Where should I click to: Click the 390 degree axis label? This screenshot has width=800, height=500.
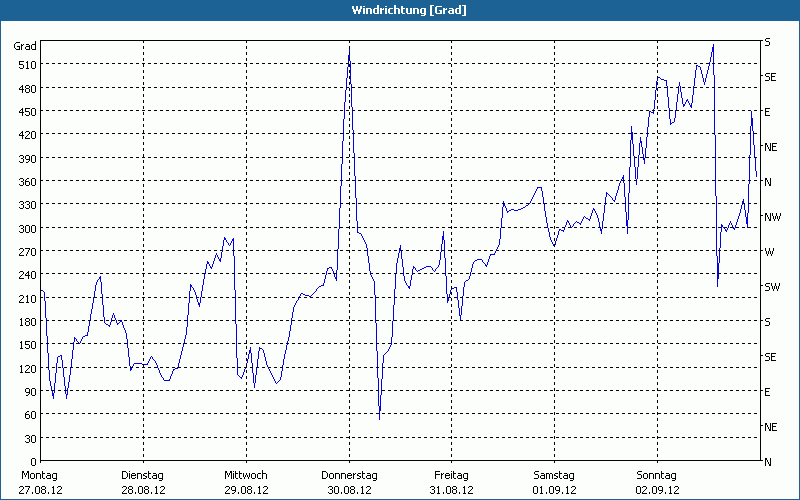point(28,159)
